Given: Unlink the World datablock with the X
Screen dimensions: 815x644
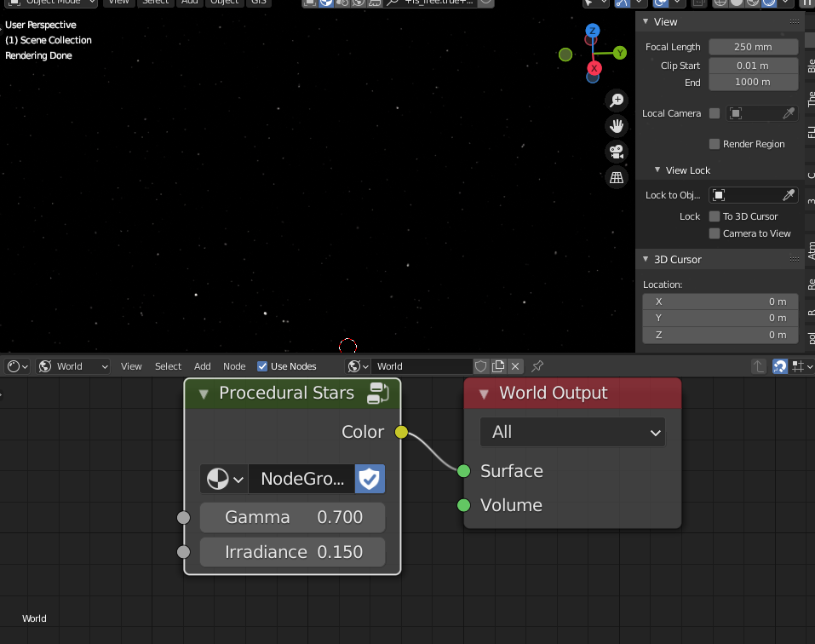Looking at the screenshot, I should (515, 366).
